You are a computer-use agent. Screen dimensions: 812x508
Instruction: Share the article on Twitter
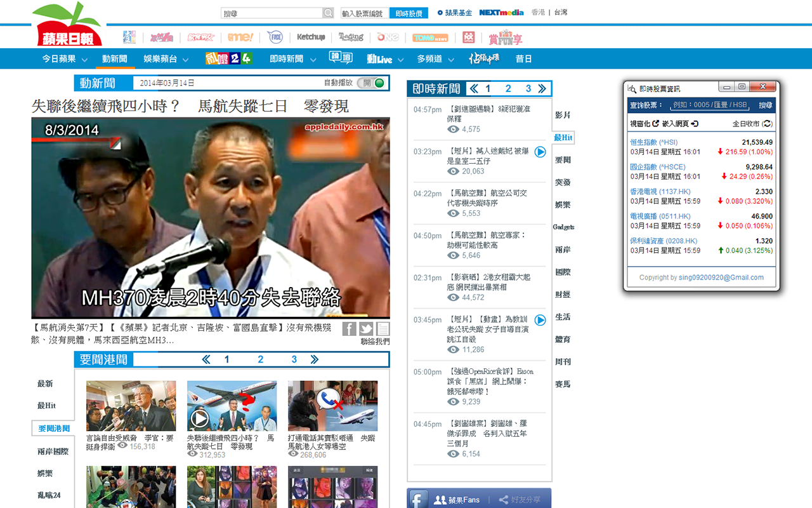point(366,329)
